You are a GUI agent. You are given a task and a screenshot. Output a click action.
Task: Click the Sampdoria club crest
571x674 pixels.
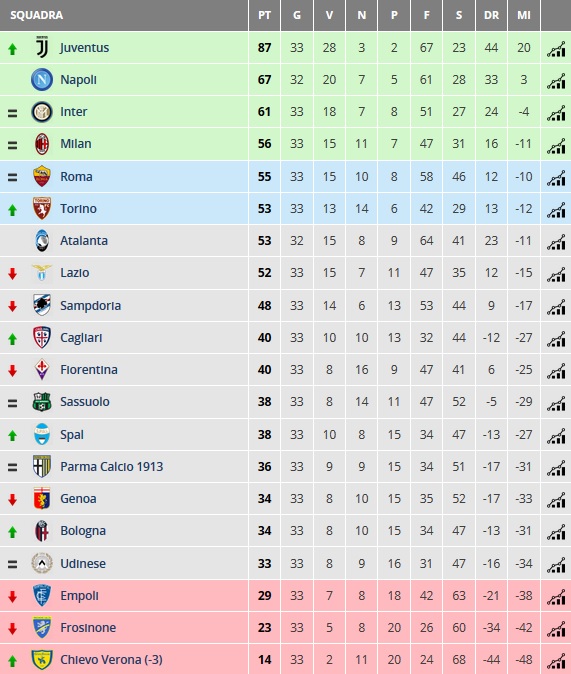tap(42, 305)
